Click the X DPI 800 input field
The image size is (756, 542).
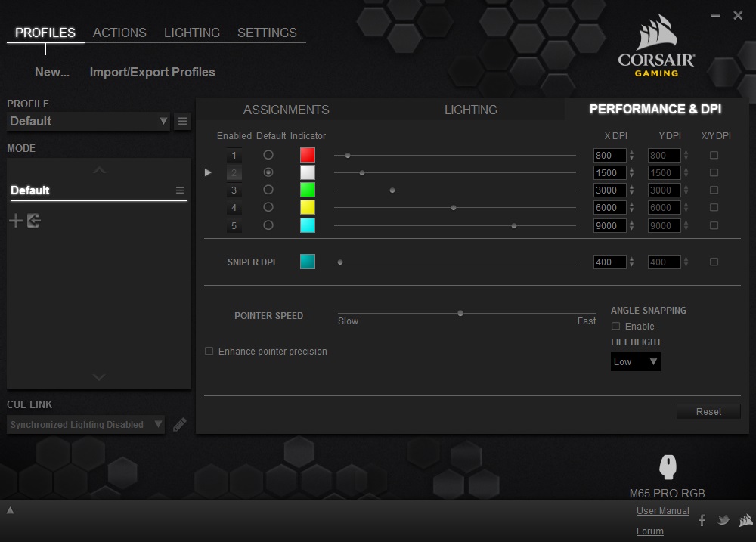610,155
